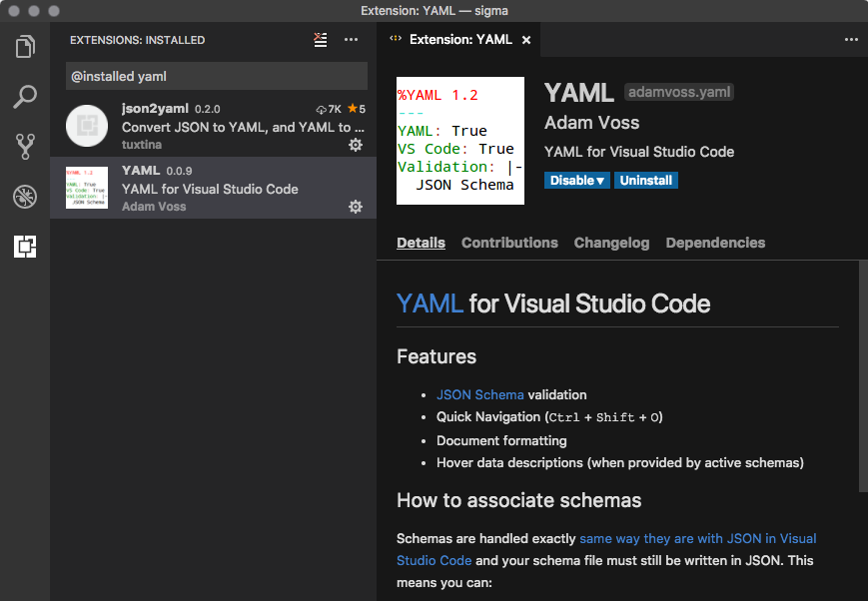Screen dimensions: 868x601
Task: Click the gear icon for YAML extension
Action: (x=355, y=207)
